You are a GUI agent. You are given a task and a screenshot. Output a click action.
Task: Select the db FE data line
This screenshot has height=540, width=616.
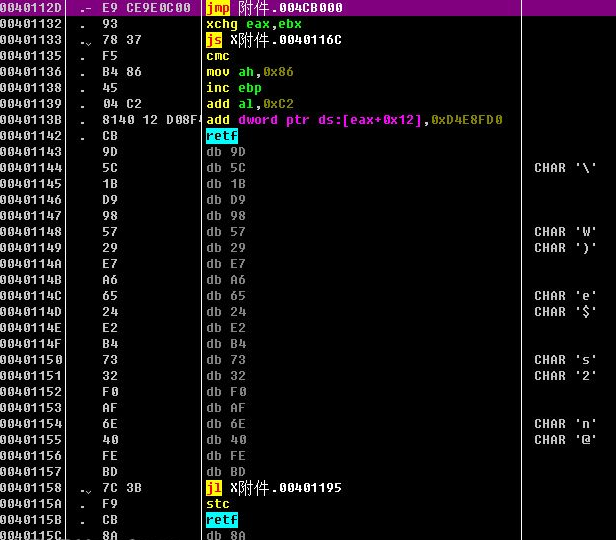click(x=226, y=456)
